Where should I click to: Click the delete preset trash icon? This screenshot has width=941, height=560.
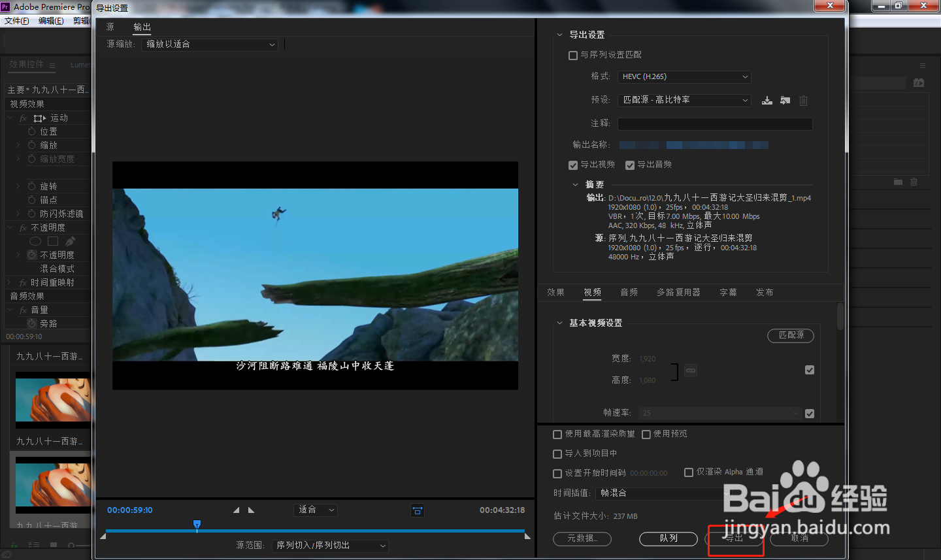tap(804, 101)
